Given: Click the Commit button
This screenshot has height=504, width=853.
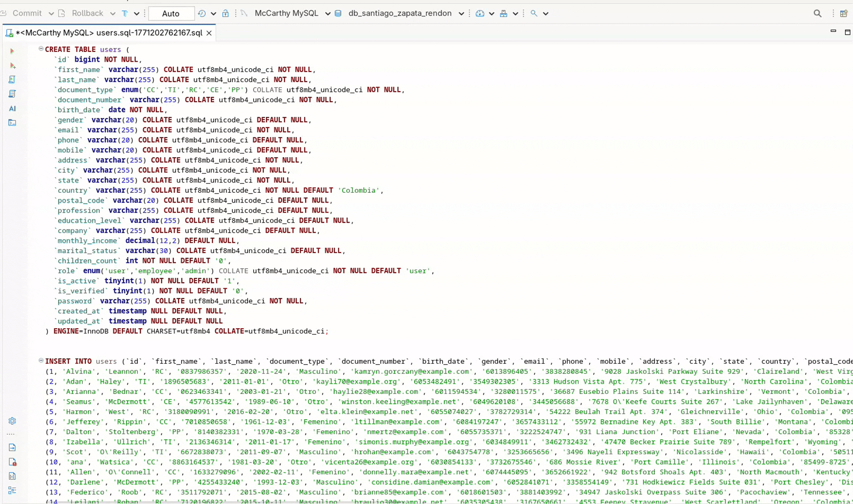Looking at the screenshot, I should point(28,13).
